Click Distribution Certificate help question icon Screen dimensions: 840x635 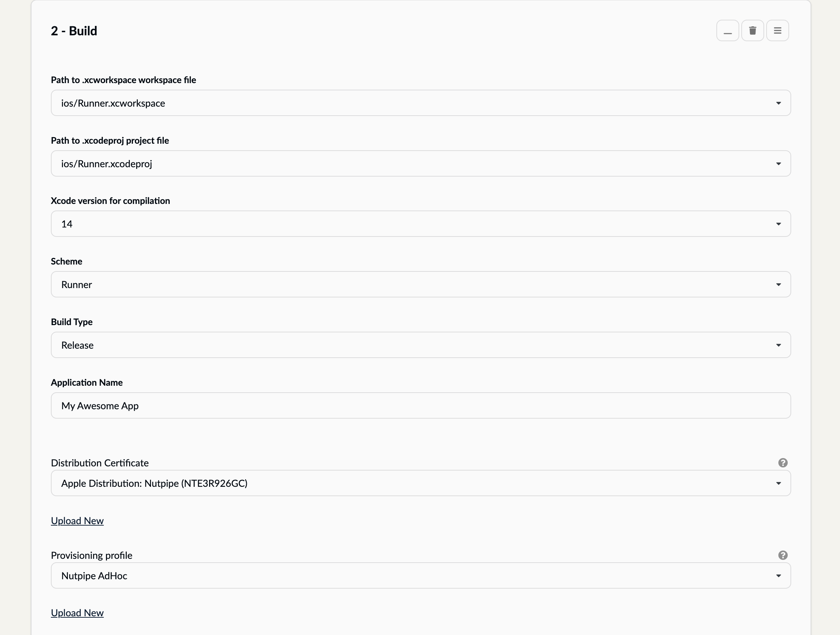[x=783, y=463]
